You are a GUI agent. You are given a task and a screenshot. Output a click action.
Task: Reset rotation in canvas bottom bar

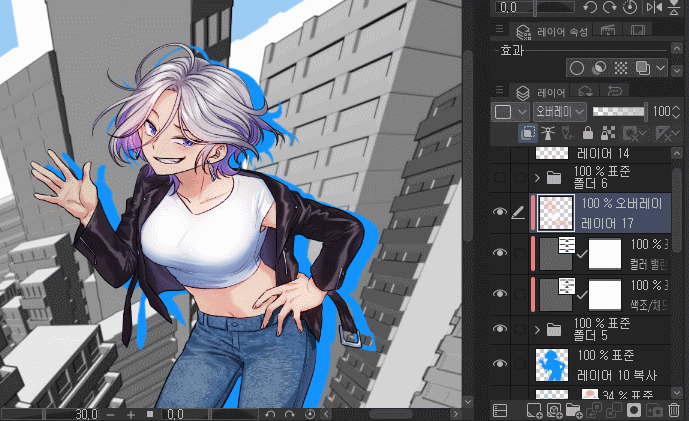point(309,414)
